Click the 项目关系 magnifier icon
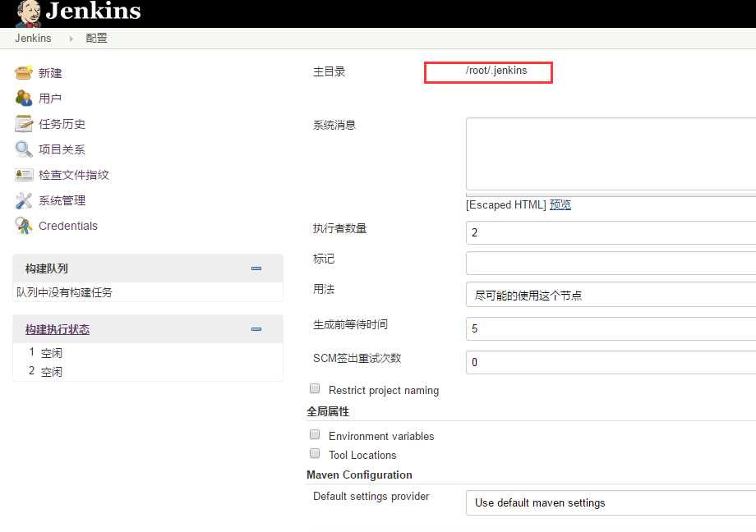This screenshot has height=532, width=756. pos(23,149)
